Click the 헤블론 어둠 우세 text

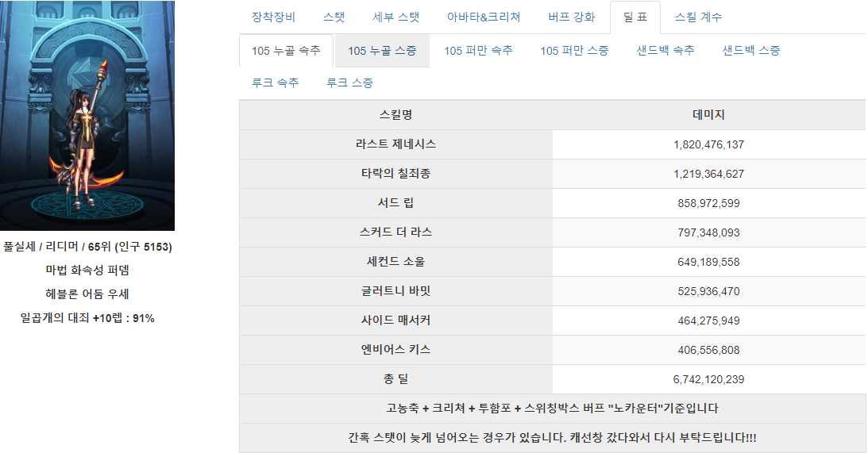point(87,294)
